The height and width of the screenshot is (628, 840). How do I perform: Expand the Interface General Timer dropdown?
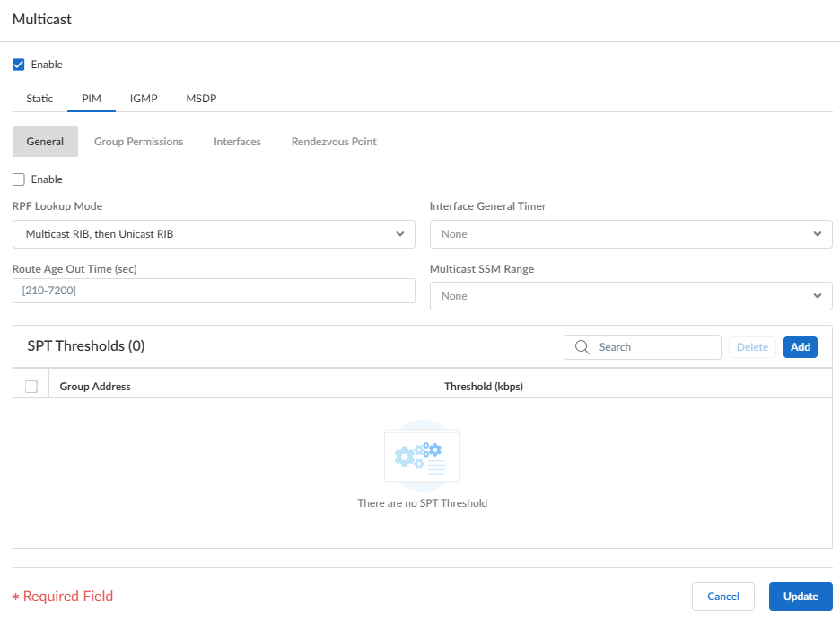(x=631, y=234)
